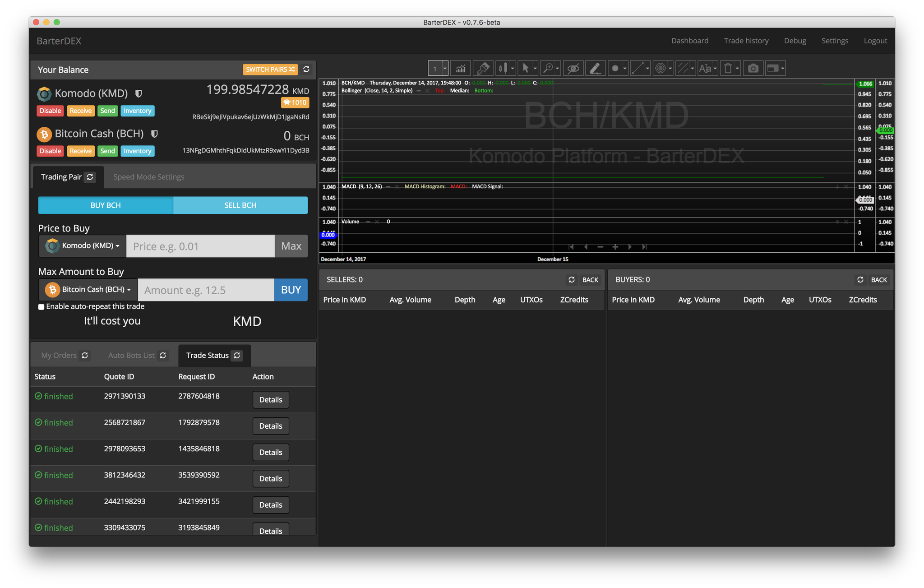
Task: Activate the chart zoom magnifier tool
Action: (548, 69)
